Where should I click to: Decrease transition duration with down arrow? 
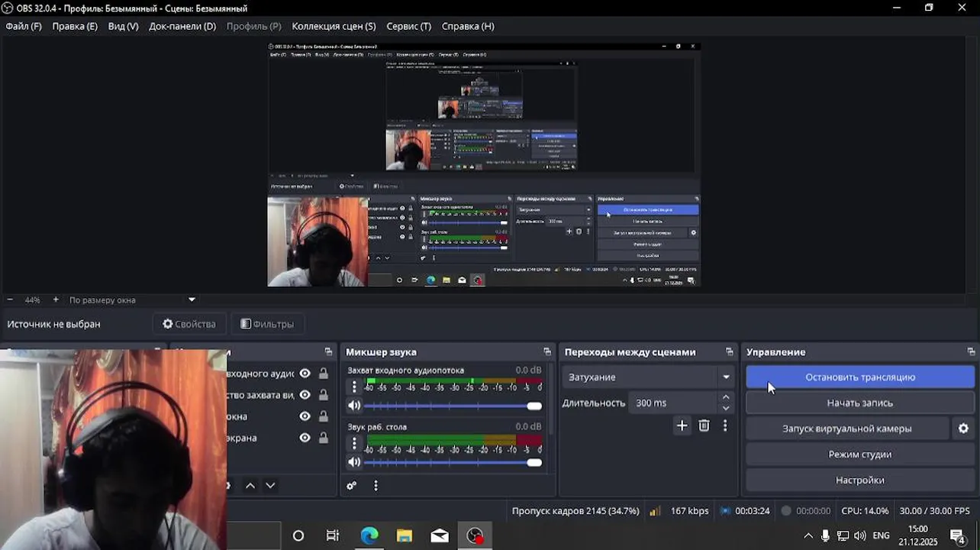tap(726, 408)
